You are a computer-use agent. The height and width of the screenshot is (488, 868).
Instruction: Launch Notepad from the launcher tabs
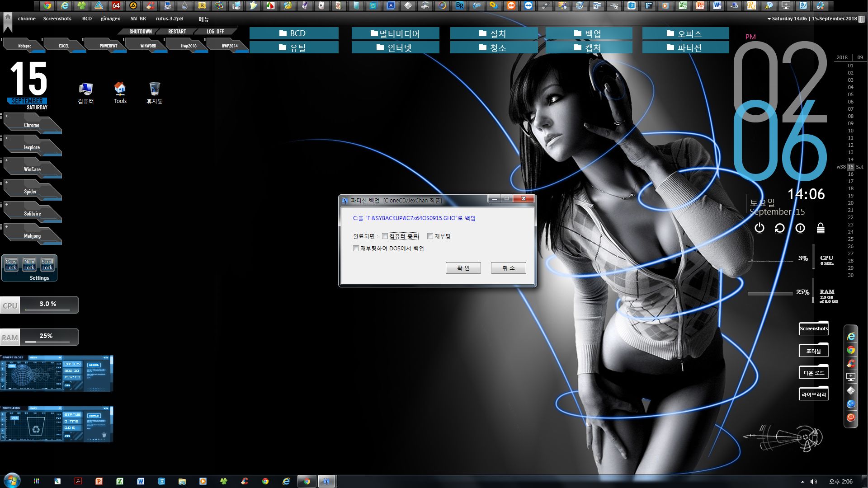click(x=25, y=46)
